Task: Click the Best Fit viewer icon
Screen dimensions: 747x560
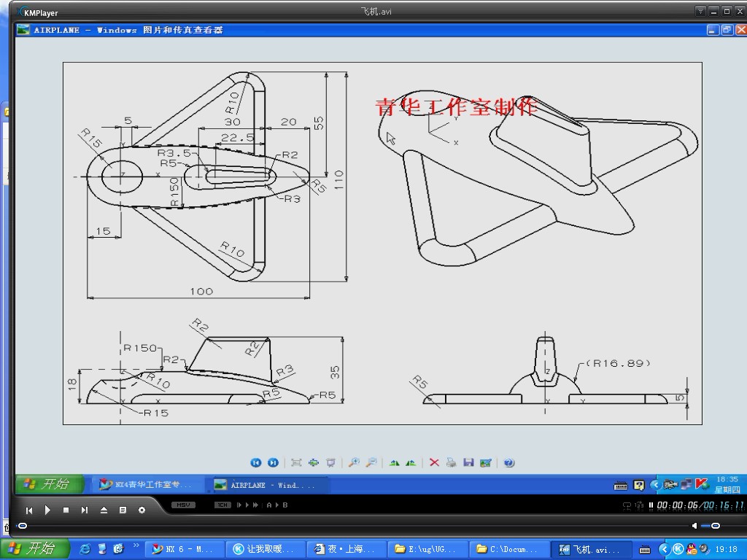Action: 296,462
